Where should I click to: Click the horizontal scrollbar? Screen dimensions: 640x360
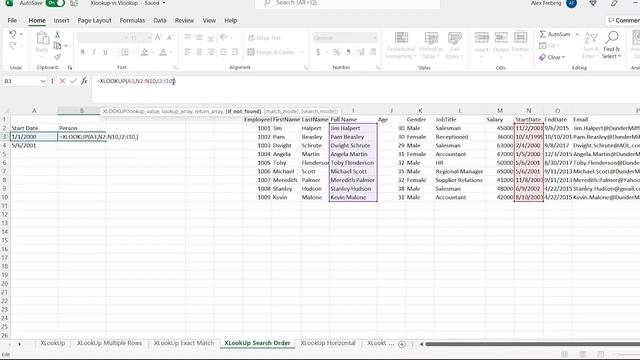(x=532, y=344)
